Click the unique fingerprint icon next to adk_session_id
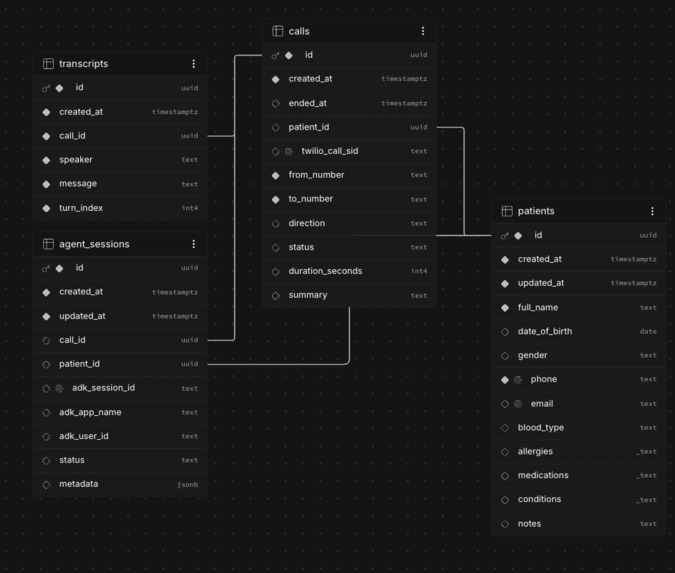The height and width of the screenshot is (573, 675). click(59, 388)
